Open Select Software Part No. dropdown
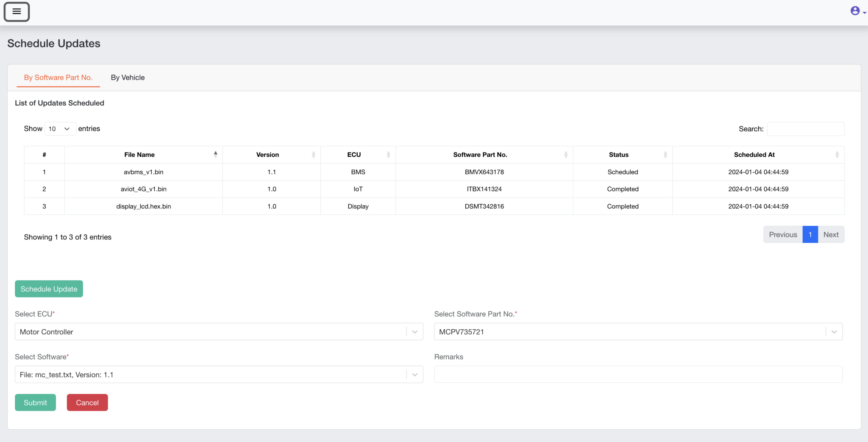The image size is (868, 442). pyautogui.click(x=834, y=332)
